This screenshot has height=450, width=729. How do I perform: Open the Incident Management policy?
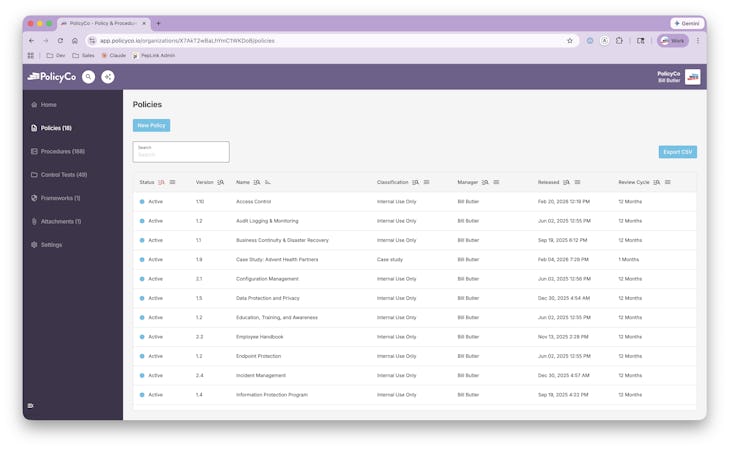point(261,375)
